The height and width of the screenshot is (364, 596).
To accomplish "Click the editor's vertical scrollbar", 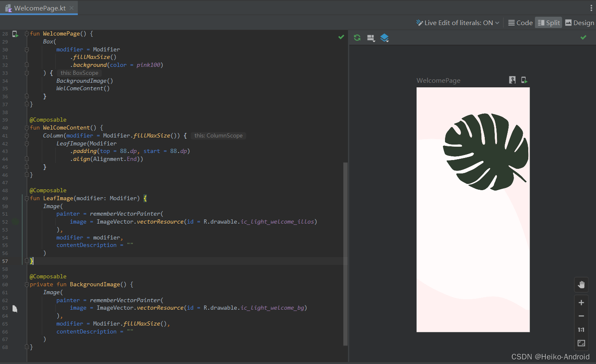I will click(x=345, y=251).
